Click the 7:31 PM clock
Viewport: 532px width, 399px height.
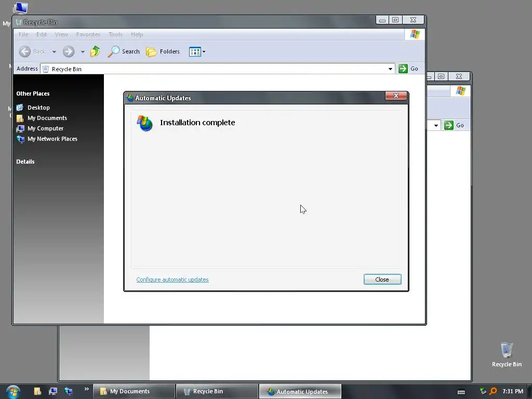pos(513,391)
